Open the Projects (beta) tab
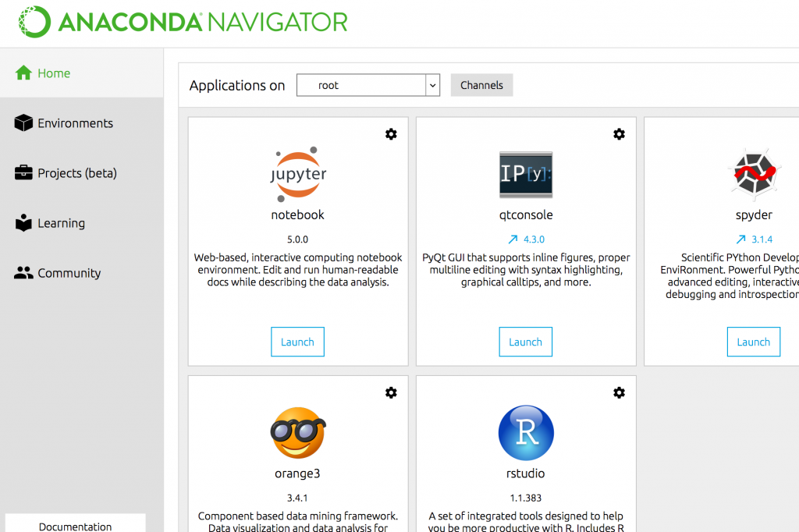The width and height of the screenshot is (799, 532). [x=81, y=172]
